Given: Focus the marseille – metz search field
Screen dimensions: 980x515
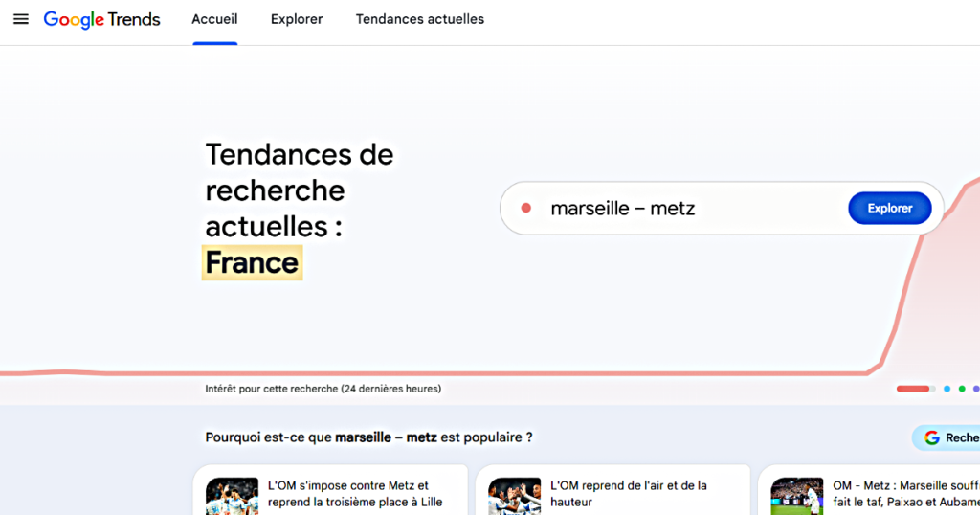Looking at the screenshot, I should [x=722, y=208].
